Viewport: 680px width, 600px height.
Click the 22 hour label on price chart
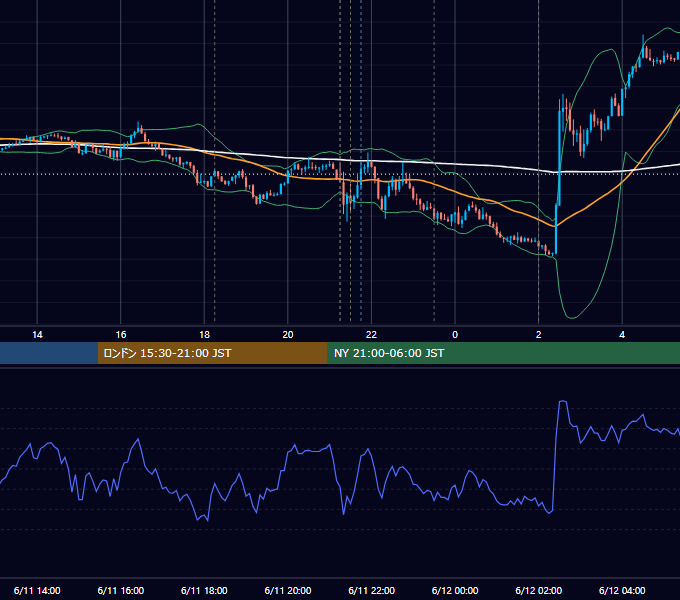click(x=371, y=335)
